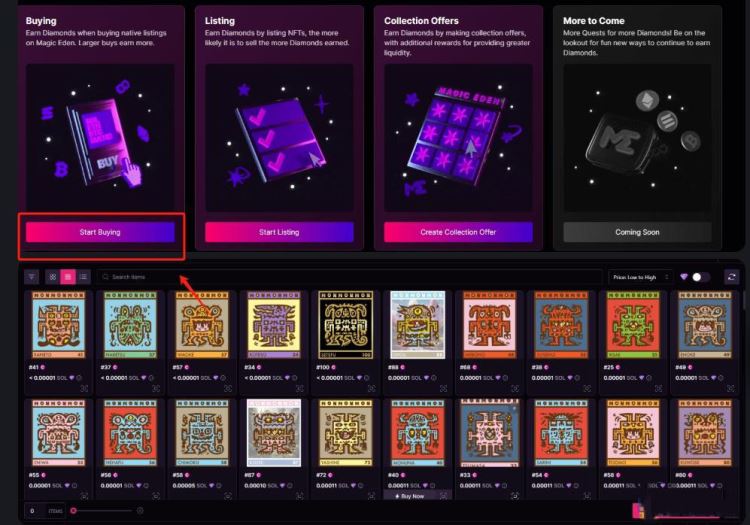Click the item count slider handle
Image resolution: width=750 pixels, height=525 pixels.
tap(73, 511)
